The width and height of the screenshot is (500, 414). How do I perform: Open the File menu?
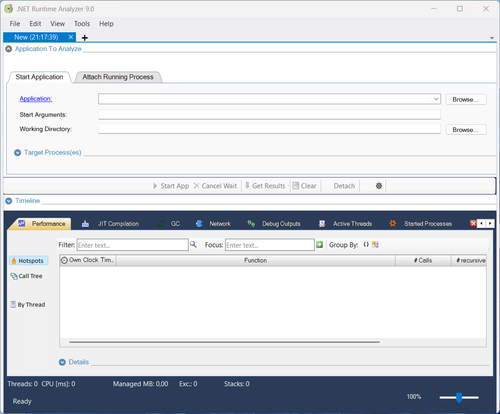pyautogui.click(x=15, y=24)
